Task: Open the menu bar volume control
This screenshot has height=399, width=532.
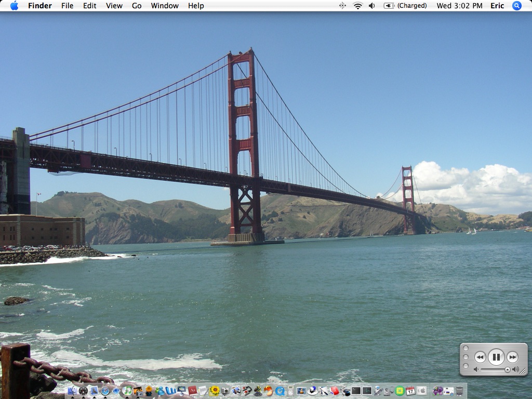Action: tap(371, 5)
